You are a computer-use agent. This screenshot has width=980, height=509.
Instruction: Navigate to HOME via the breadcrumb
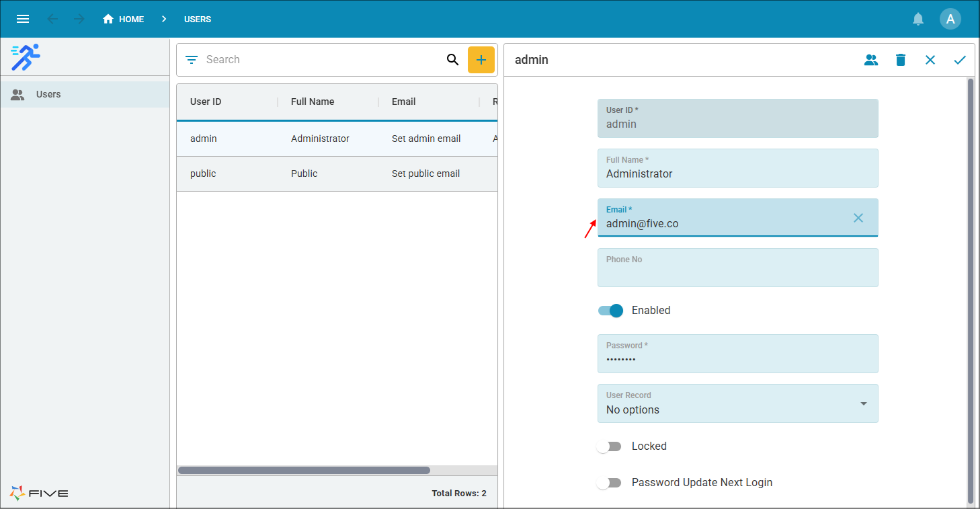click(x=124, y=19)
